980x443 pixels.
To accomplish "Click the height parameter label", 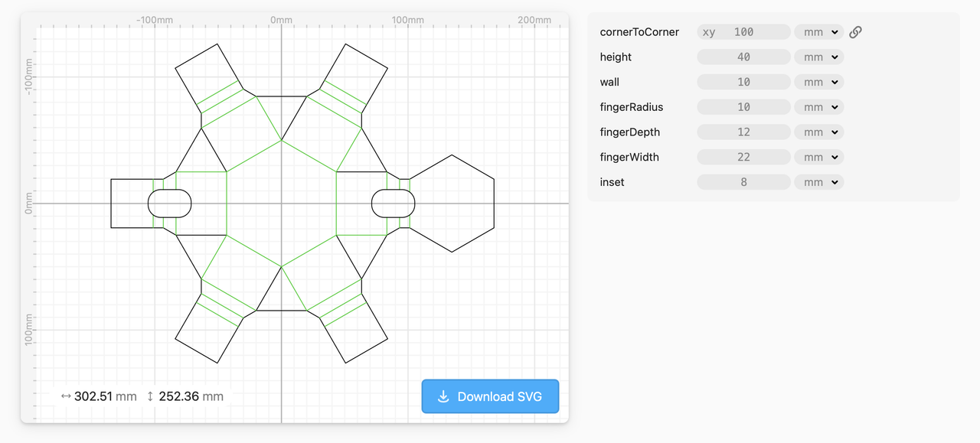I will point(616,57).
